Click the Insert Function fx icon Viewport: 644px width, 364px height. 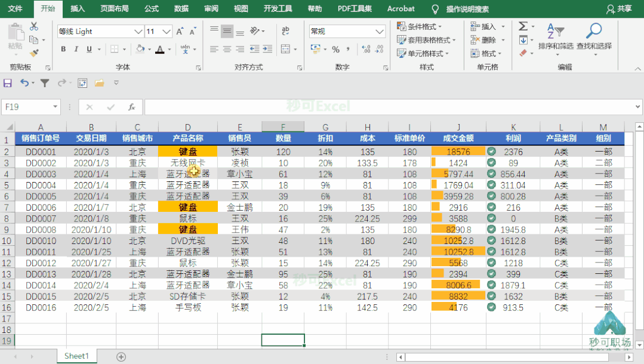click(x=131, y=107)
